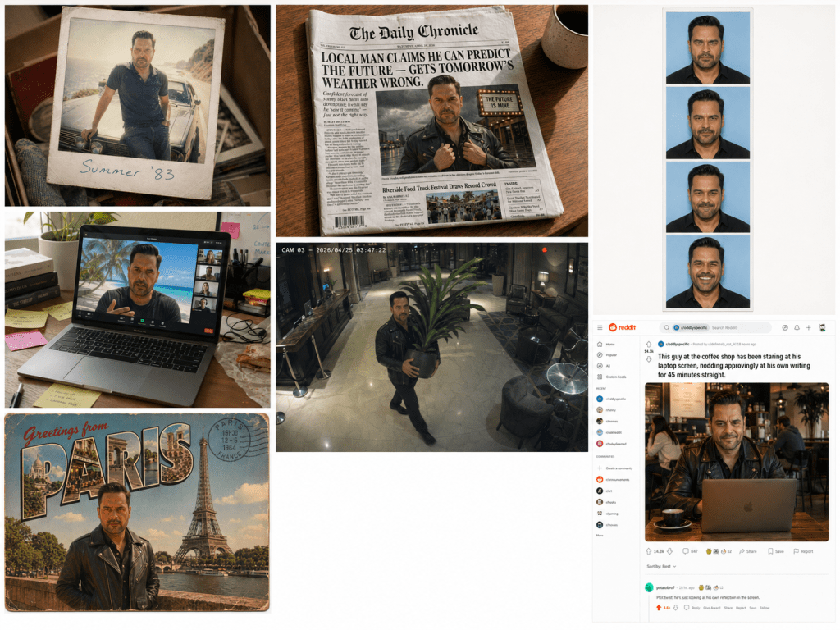The image size is (840, 630).
Task: Open the chat icon in Reddit header
Action: (785, 328)
